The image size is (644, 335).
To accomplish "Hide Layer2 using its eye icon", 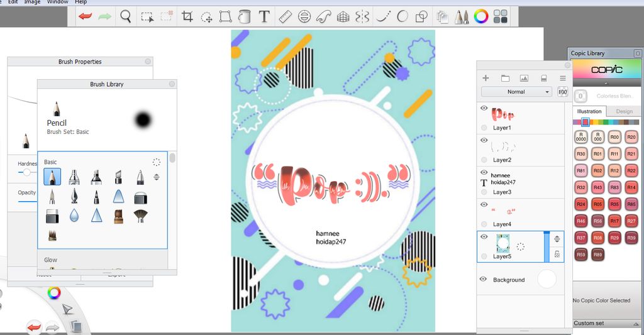I will [x=484, y=140].
